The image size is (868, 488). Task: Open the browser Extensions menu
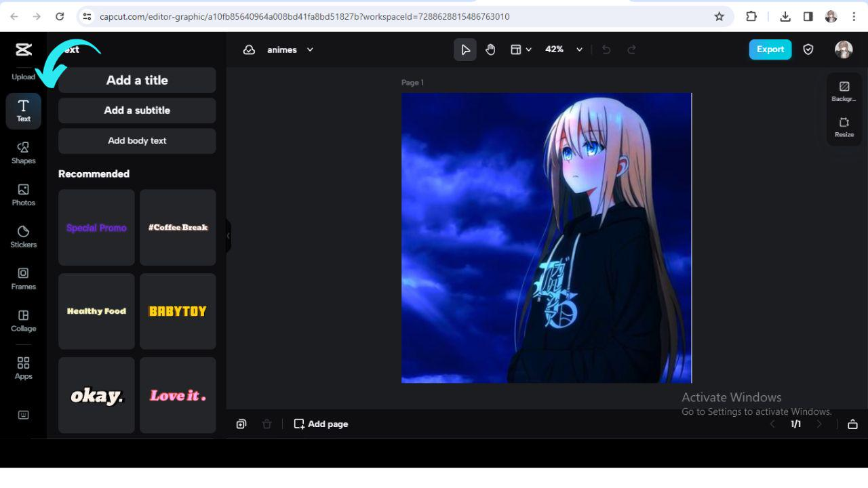pos(751,16)
